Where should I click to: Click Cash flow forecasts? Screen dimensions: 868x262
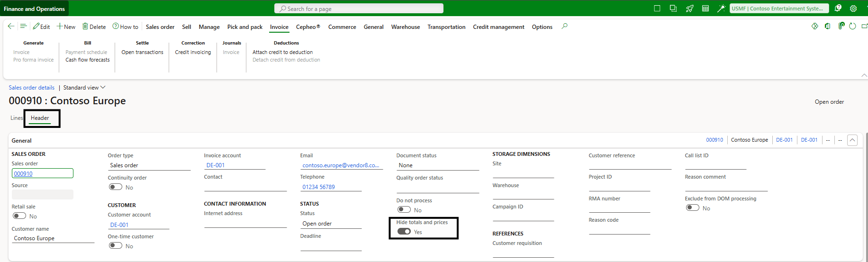click(x=88, y=60)
